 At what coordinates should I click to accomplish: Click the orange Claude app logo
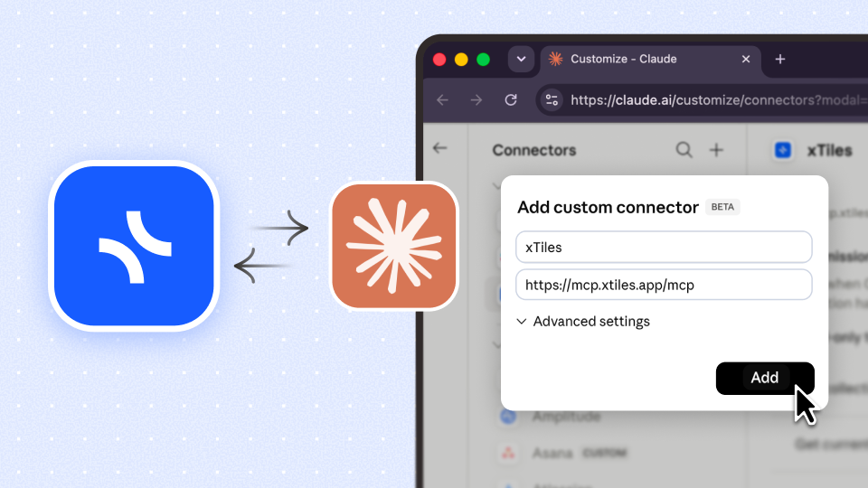click(x=393, y=246)
